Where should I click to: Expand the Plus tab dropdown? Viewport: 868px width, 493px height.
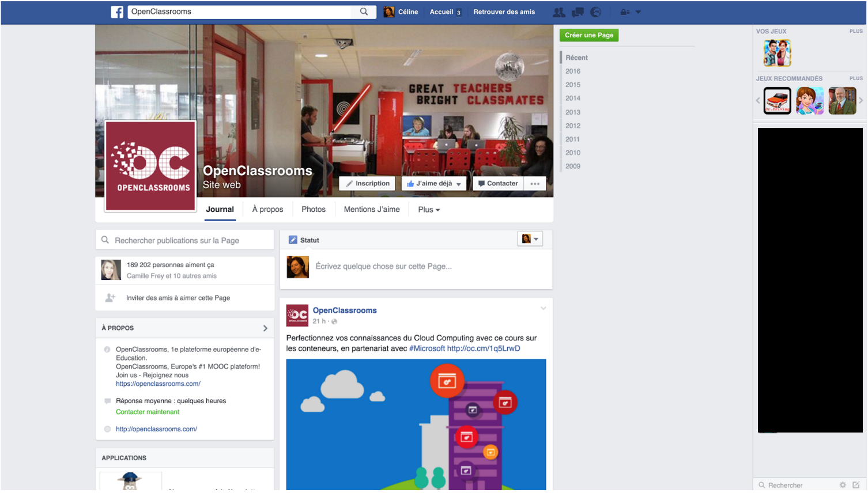point(429,210)
